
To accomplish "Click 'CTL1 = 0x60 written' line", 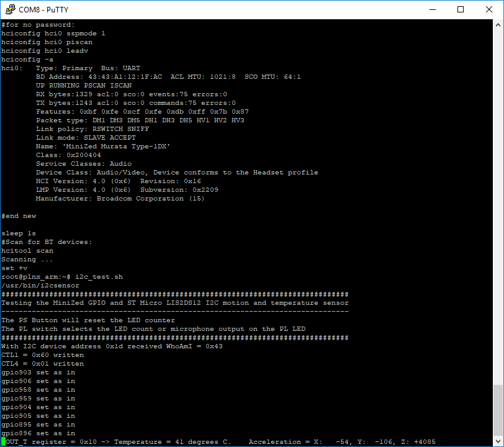I will coord(42,354).
